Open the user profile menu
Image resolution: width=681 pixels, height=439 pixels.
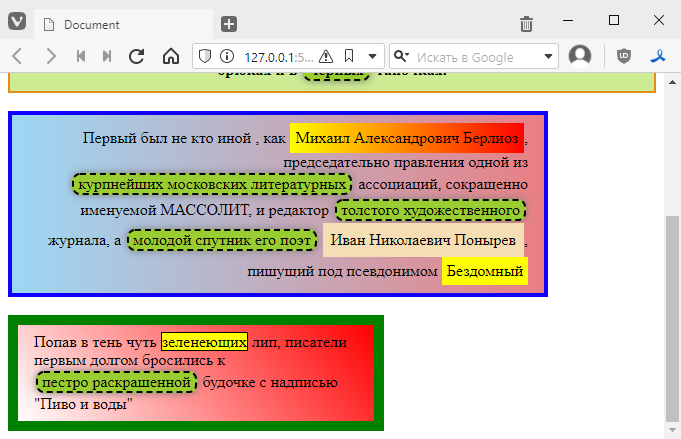tap(580, 56)
